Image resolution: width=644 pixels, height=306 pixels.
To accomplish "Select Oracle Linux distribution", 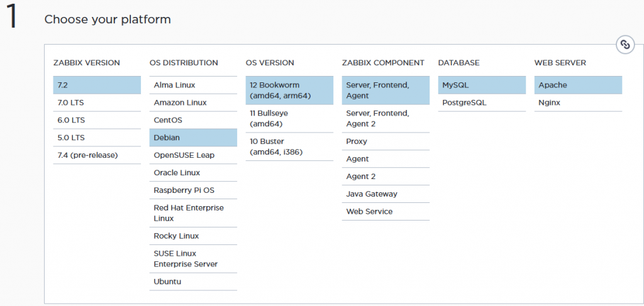I will point(193,173).
